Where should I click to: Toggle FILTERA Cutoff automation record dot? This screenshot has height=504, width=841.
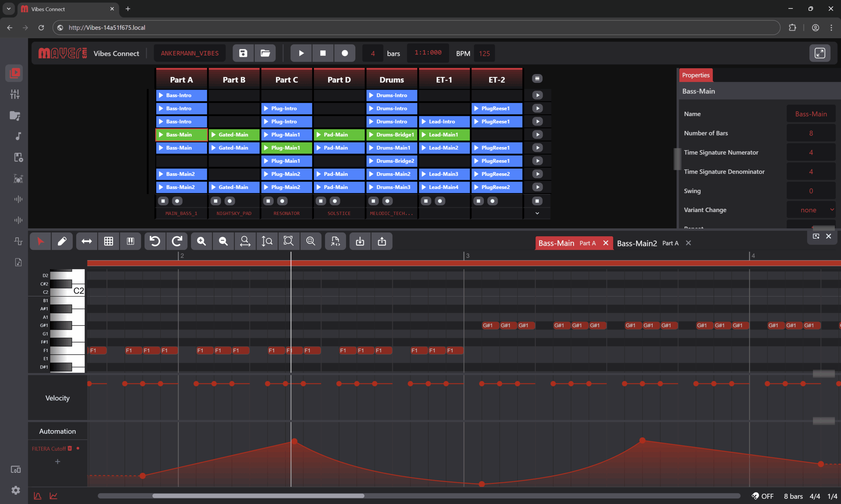point(78,448)
